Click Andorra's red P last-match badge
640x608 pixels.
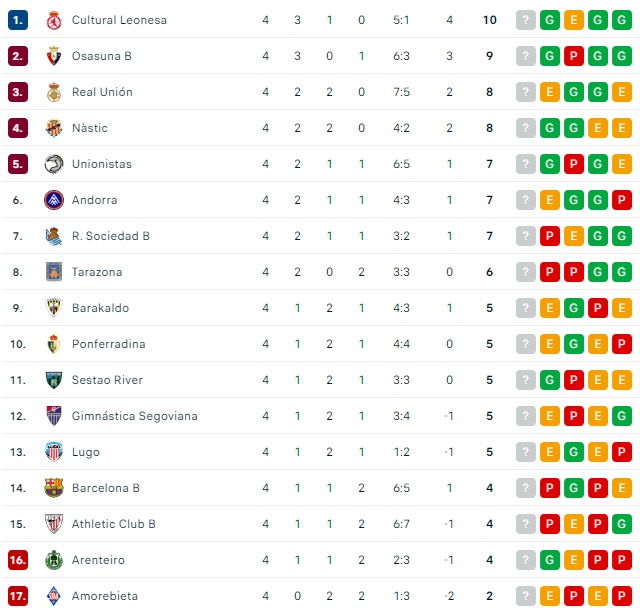[x=621, y=200]
